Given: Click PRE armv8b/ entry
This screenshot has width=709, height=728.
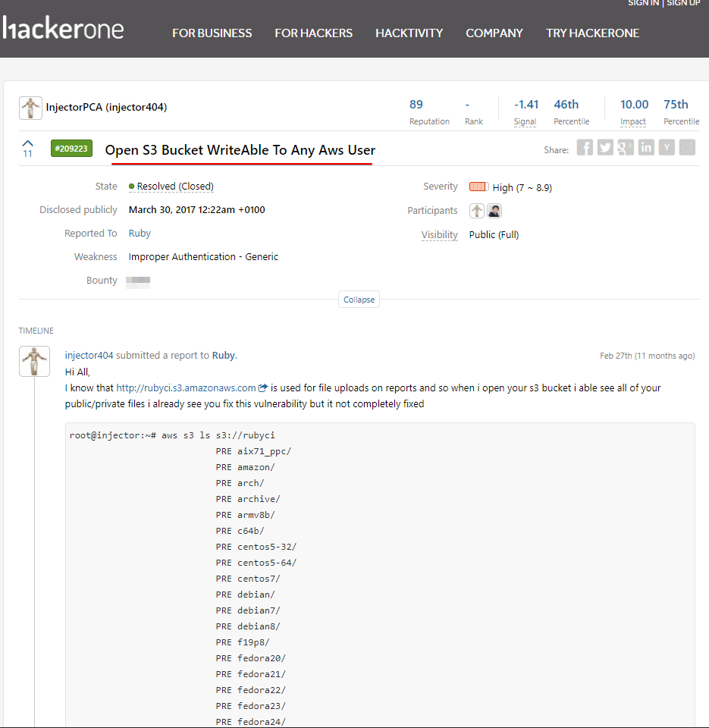Looking at the screenshot, I should coord(245,515).
